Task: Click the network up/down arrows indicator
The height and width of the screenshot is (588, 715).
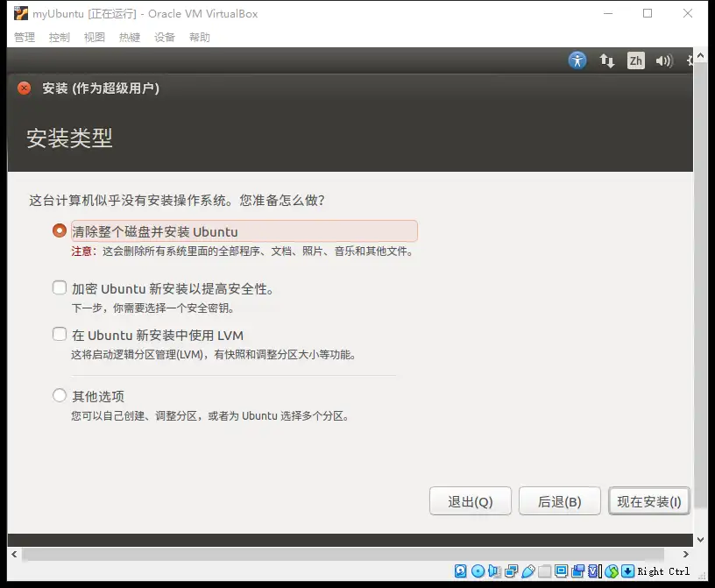Action: pos(606,60)
